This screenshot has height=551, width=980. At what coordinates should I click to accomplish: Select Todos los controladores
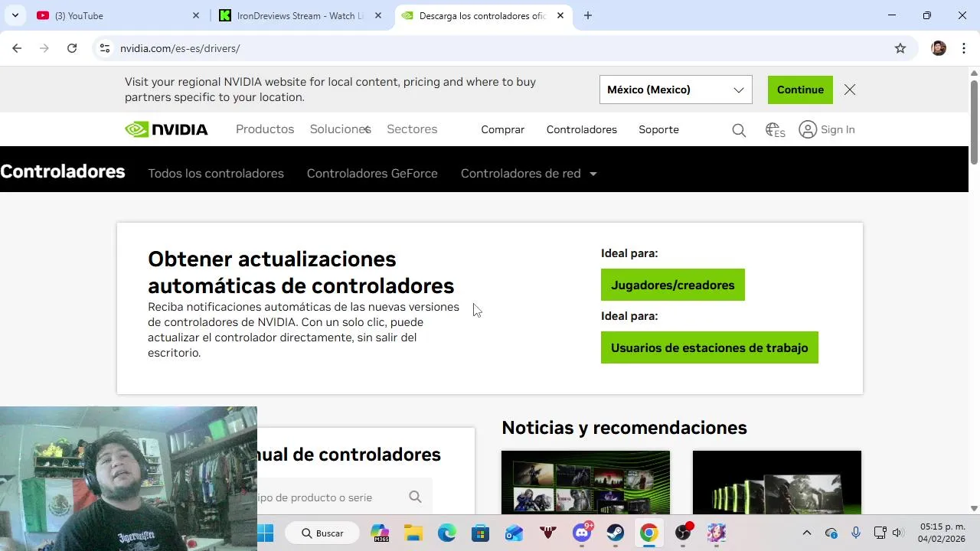pyautogui.click(x=216, y=174)
